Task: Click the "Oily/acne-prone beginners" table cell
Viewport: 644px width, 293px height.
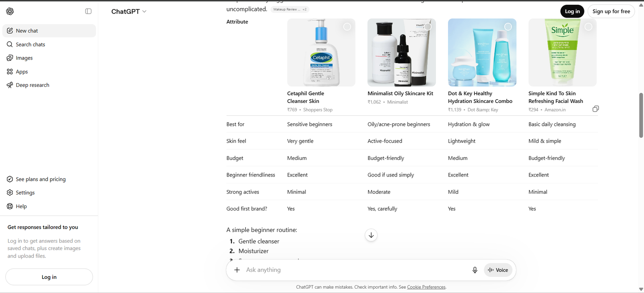Action: click(399, 124)
